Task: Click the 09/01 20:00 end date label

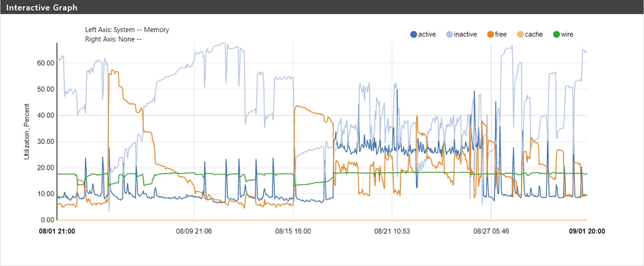Action: coord(587,231)
